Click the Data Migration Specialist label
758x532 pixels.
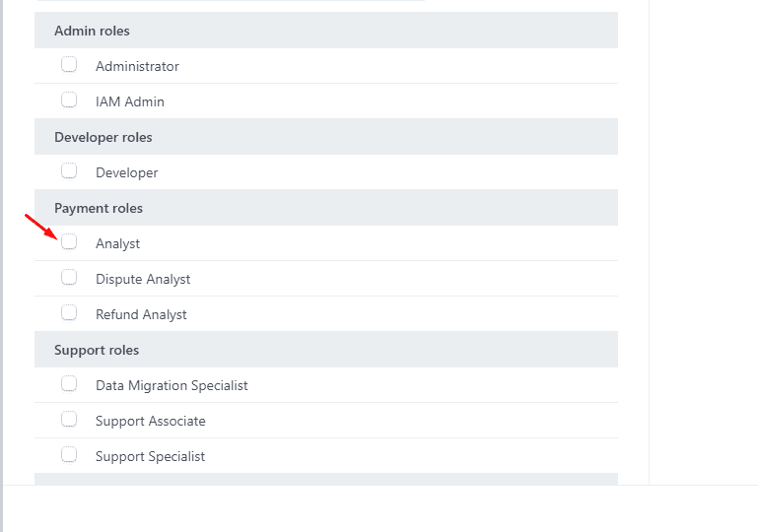coord(172,385)
